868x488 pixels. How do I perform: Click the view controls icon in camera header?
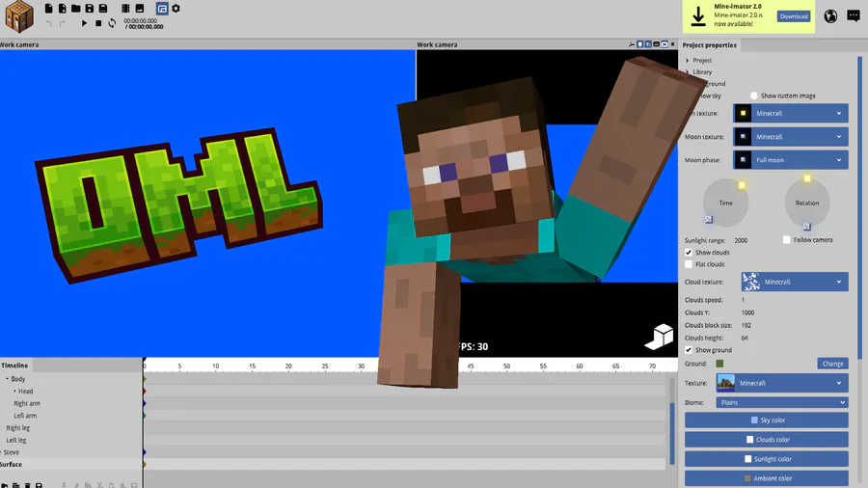click(x=632, y=44)
